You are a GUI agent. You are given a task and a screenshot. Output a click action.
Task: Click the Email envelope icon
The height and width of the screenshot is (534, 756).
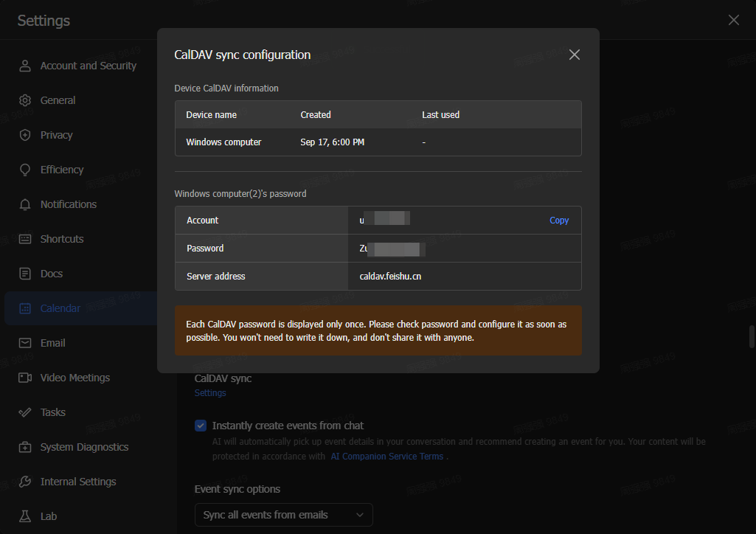click(25, 343)
